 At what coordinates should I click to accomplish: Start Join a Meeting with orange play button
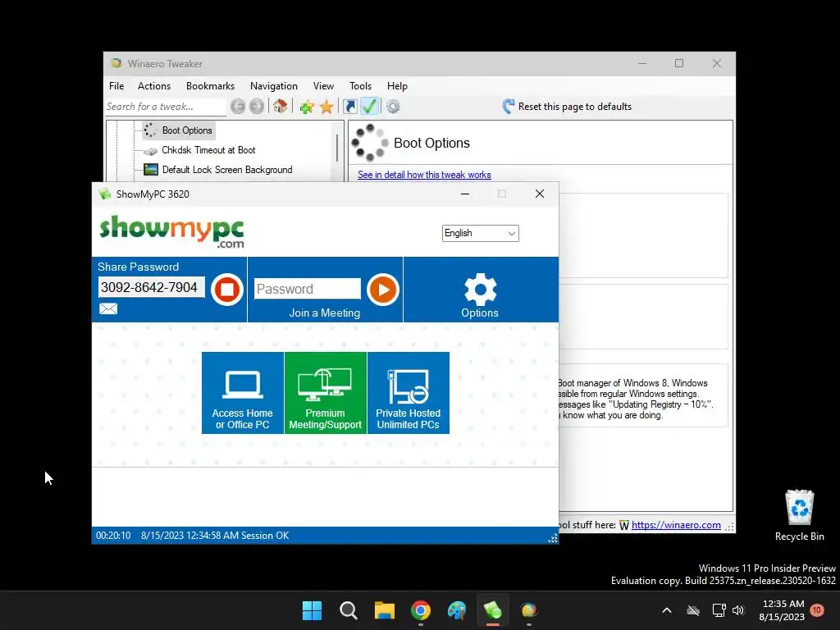click(x=383, y=290)
